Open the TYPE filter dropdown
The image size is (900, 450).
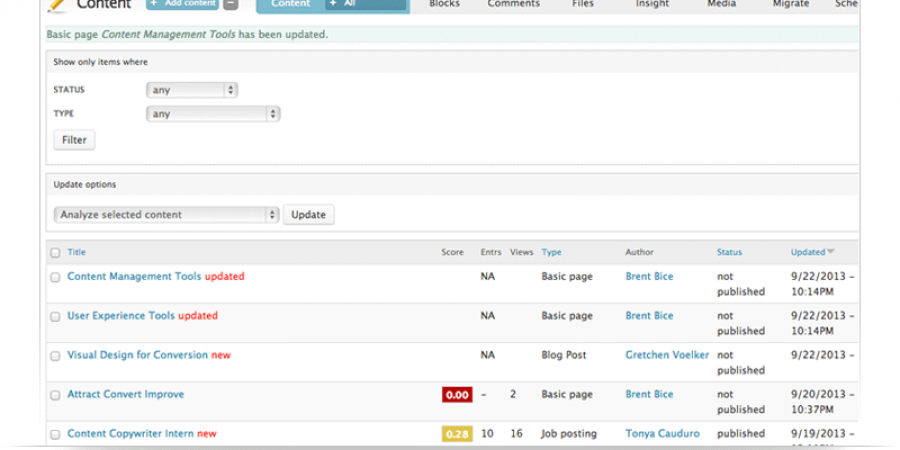tap(213, 114)
